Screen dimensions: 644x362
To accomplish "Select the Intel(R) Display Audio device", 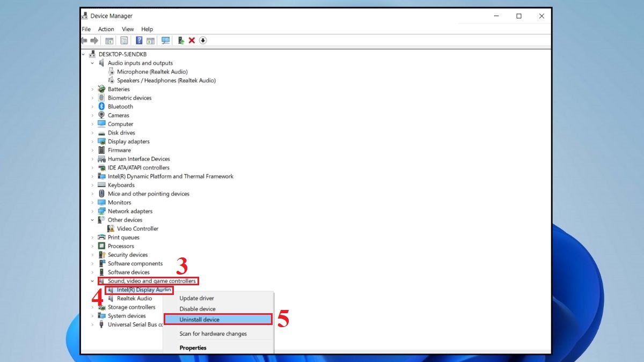I will tap(144, 290).
